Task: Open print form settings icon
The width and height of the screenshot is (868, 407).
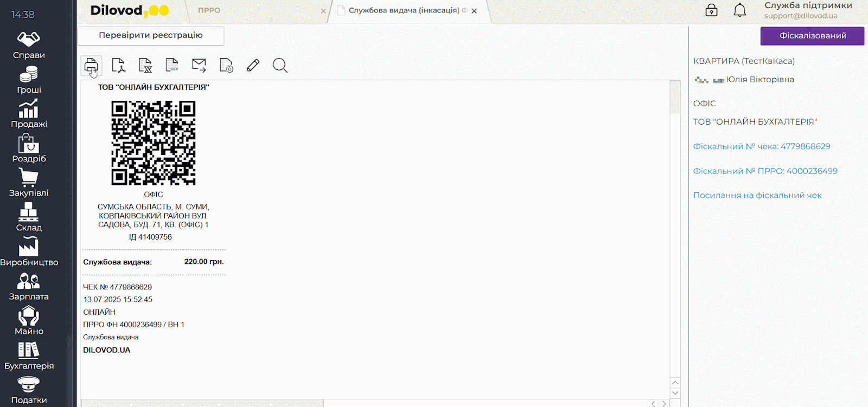Action: [226, 66]
